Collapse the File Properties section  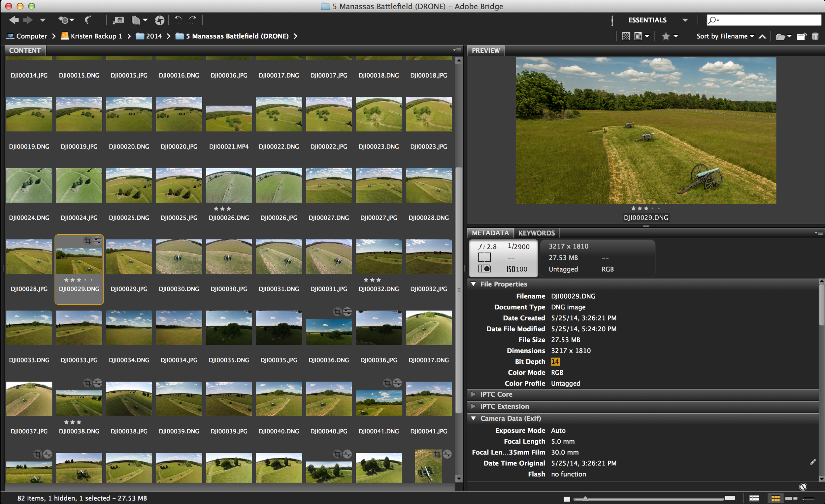pos(474,284)
